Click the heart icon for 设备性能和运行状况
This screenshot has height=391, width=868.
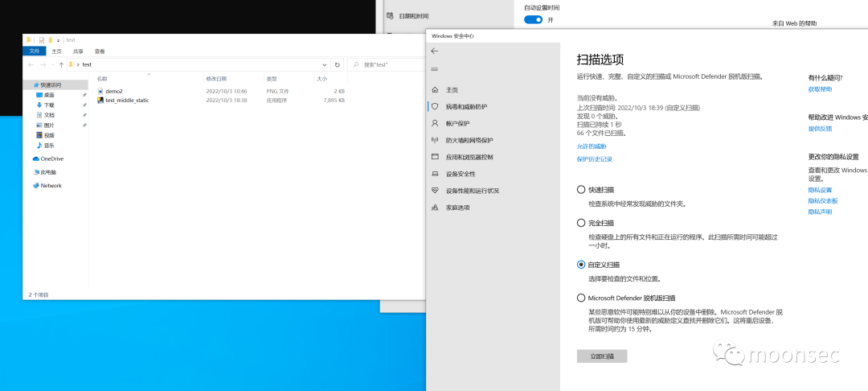pos(435,191)
